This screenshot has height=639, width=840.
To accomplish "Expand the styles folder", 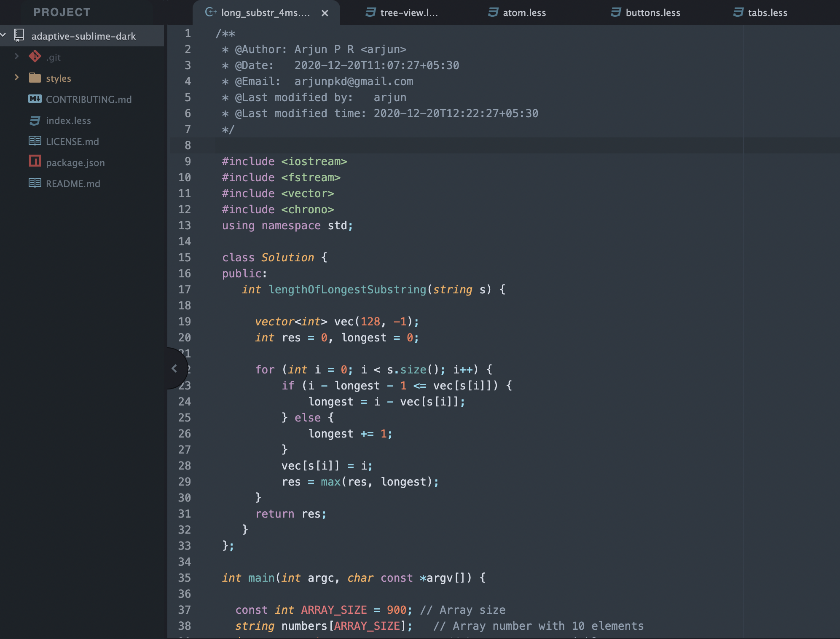I will [x=16, y=78].
